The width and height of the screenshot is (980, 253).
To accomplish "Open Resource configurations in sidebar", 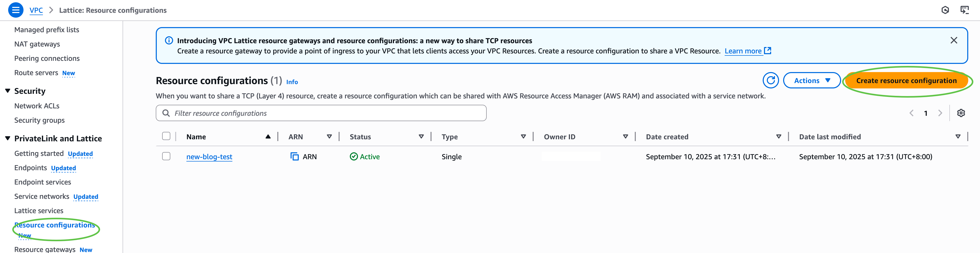I will point(55,225).
